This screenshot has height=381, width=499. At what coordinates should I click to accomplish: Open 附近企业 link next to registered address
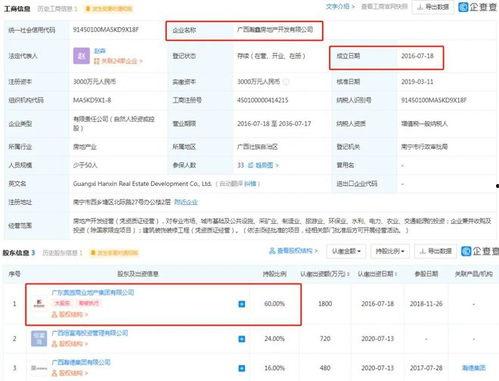pos(186,202)
